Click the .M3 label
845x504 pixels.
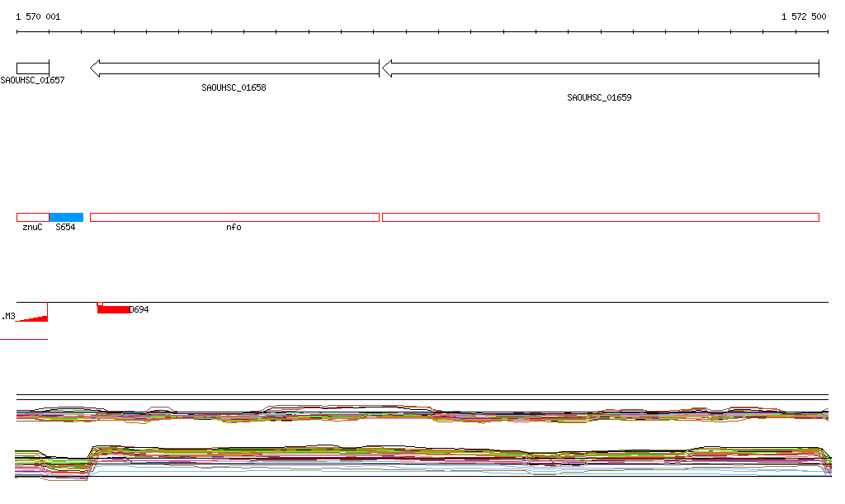click(8, 316)
